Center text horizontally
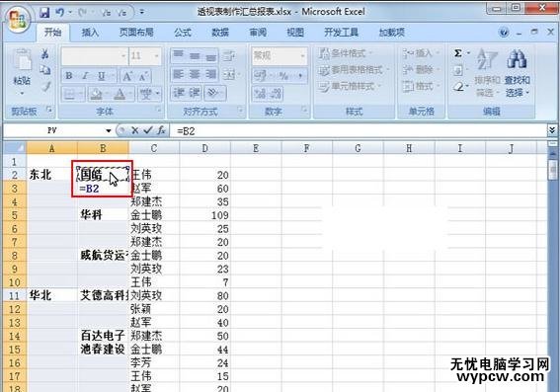This screenshot has width=560, height=392. point(195,74)
